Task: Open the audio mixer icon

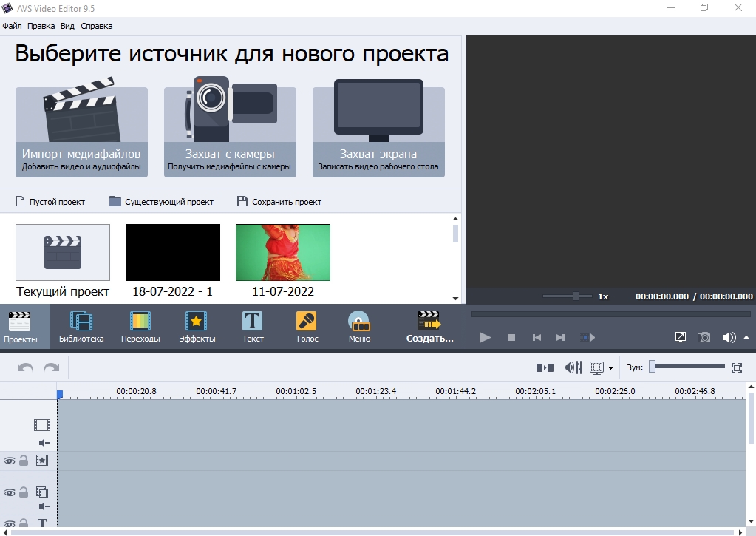Action: pos(573,367)
